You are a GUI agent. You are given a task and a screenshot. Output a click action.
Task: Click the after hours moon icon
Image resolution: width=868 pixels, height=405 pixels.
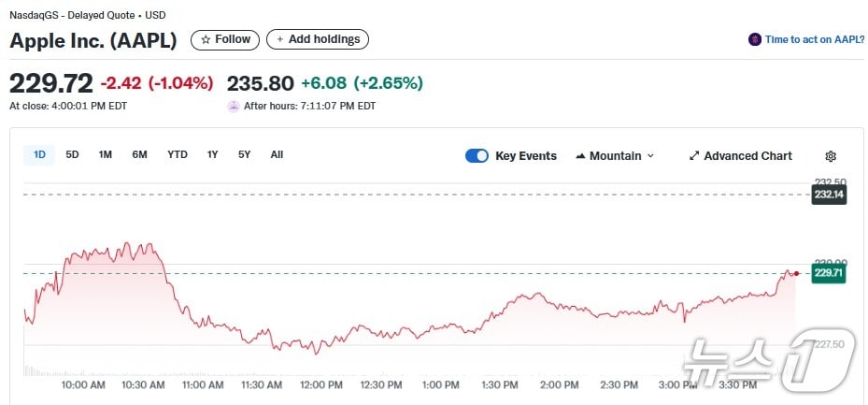(x=234, y=107)
